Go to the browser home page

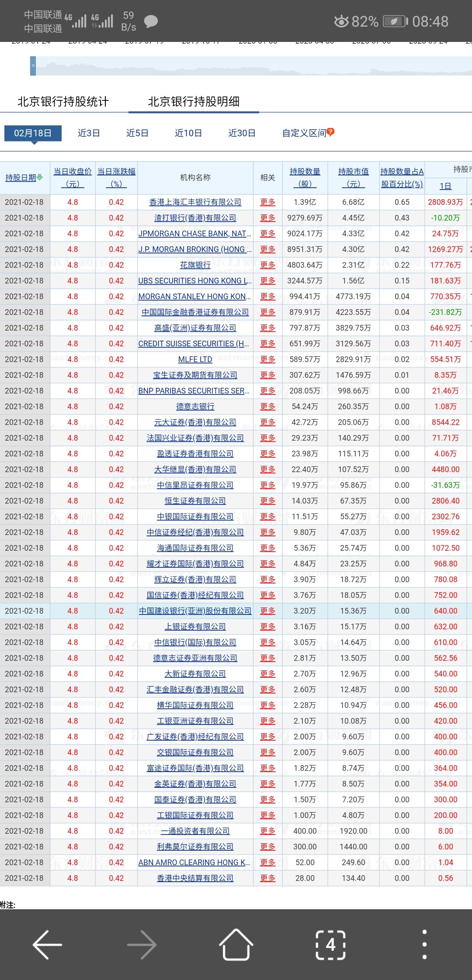point(236,944)
